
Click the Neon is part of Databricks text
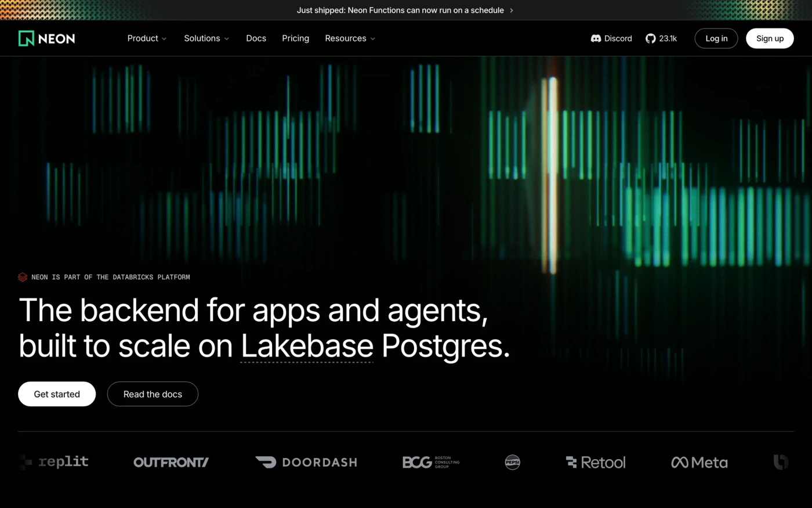pos(111,277)
